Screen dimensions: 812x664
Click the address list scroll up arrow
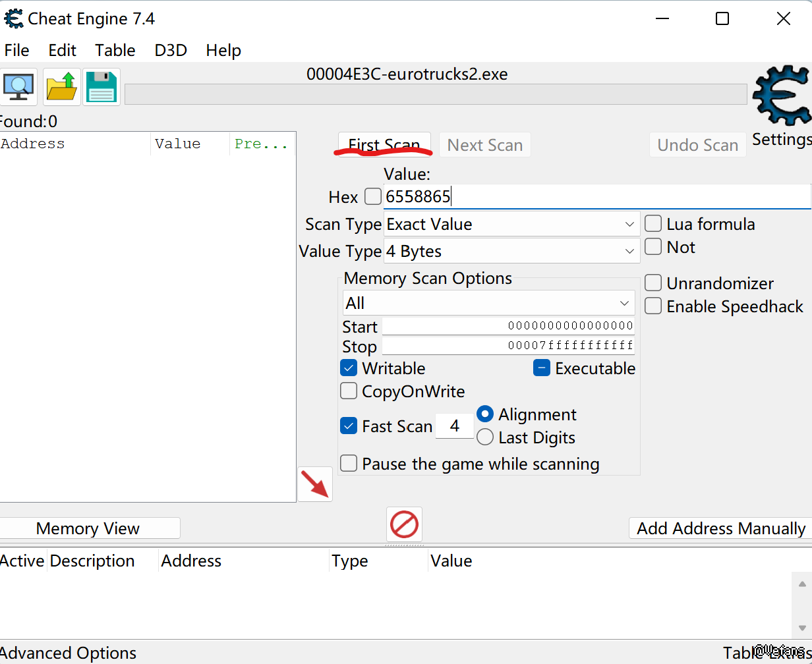point(802,584)
